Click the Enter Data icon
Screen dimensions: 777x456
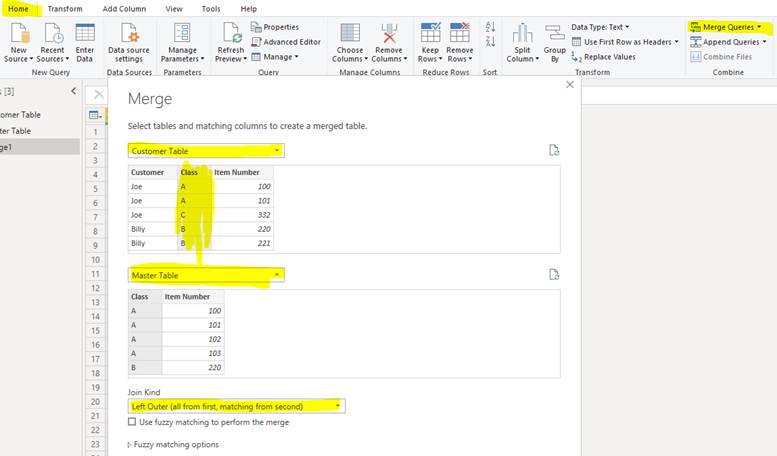coord(85,33)
